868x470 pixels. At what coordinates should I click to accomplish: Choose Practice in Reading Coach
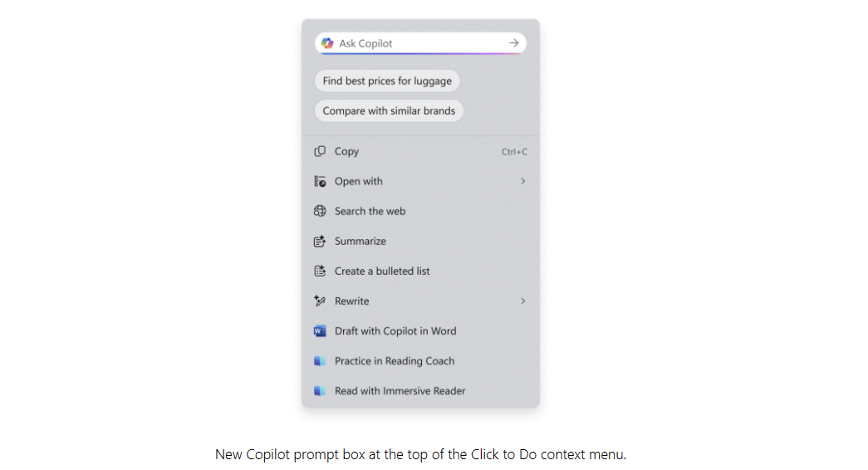(x=421, y=361)
